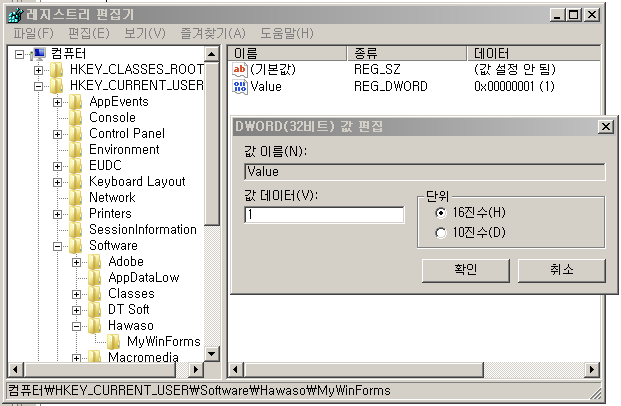Select the 16진수(H) hexadecimal radio button
621x406 pixels.
(x=440, y=213)
